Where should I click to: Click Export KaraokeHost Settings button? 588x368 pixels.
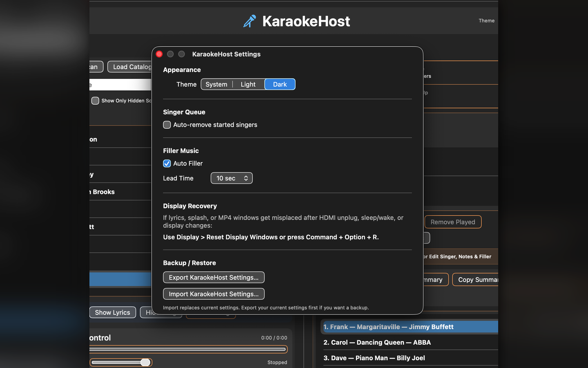point(214,277)
